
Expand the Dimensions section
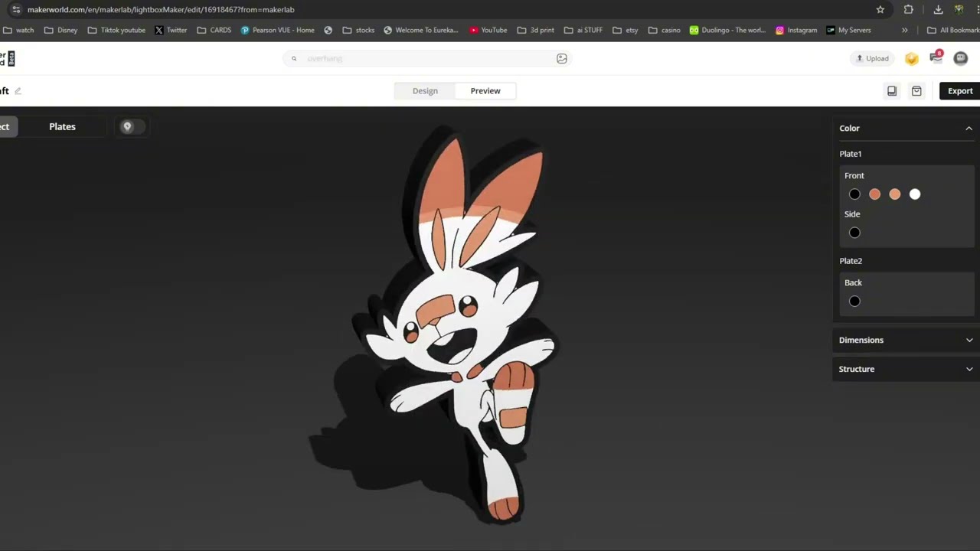pyautogui.click(x=906, y=340)
